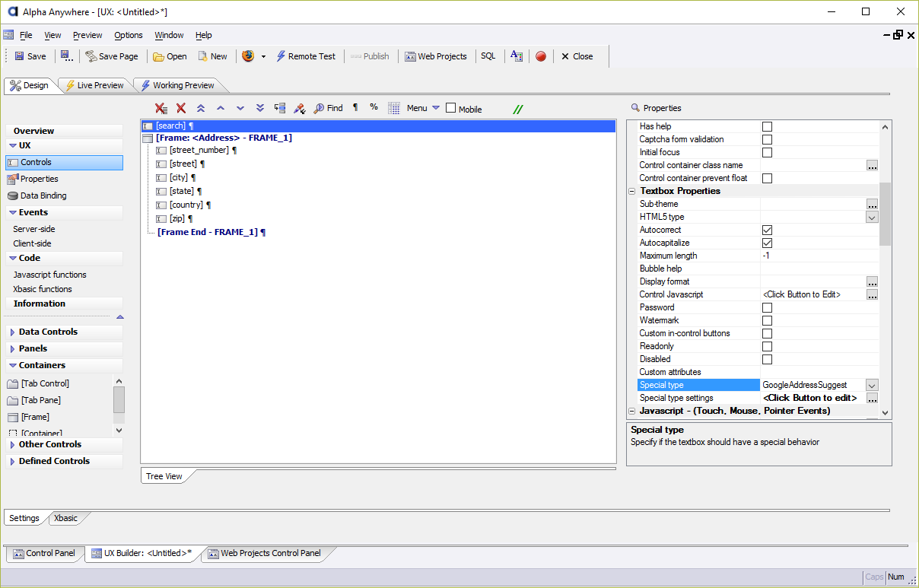Enable the Watermark checkbox
Image resolution: width=919 pixels, height=588 pixels.
click(767, 321)
